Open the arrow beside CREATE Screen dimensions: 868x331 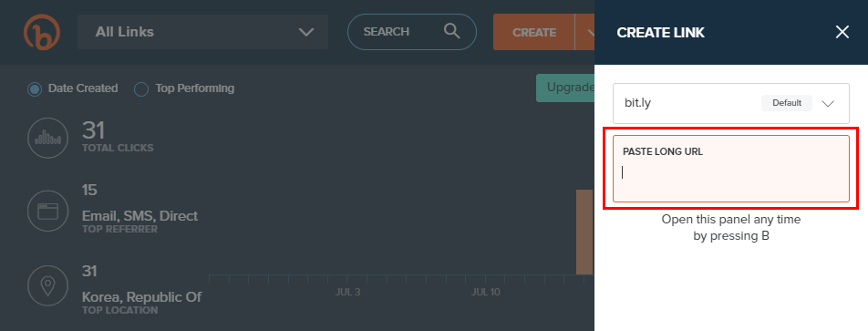click(586, 32)
